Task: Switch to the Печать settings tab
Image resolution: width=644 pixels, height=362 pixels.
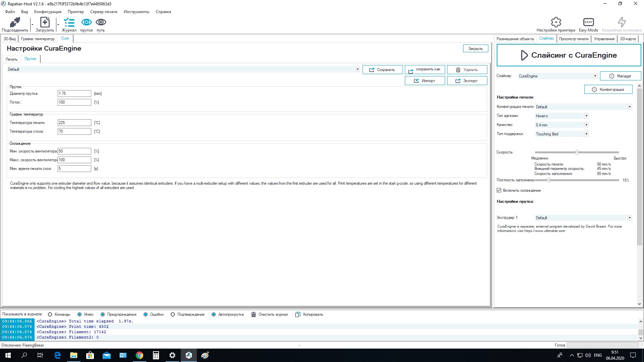Action: pos(11,59)
